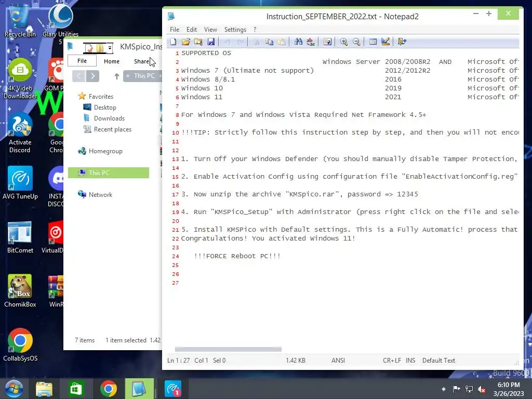Click ANSI encoding in status bar
Screen dimensions: 532x399
pos(338,361)
